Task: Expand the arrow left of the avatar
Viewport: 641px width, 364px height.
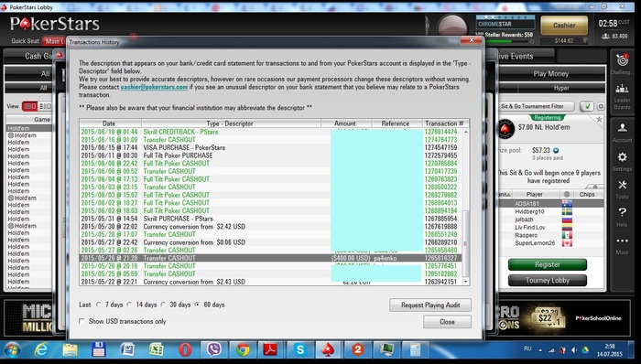Action: point(428,26)
